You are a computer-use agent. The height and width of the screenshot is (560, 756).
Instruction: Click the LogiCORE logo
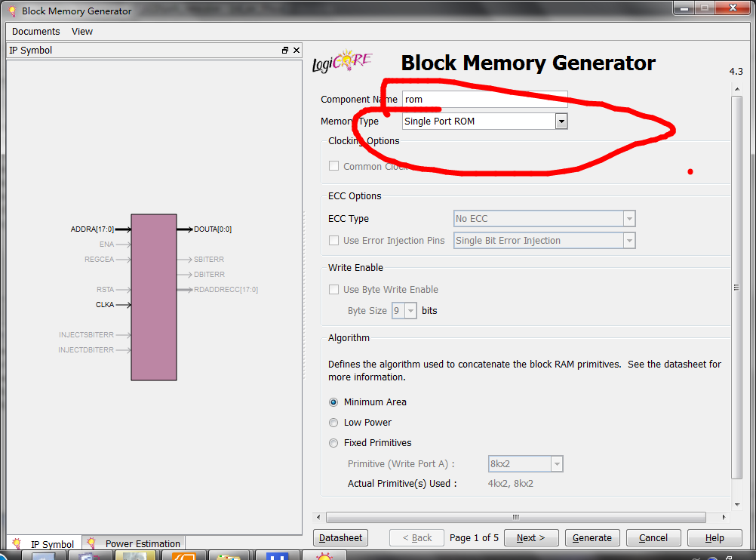342,61
